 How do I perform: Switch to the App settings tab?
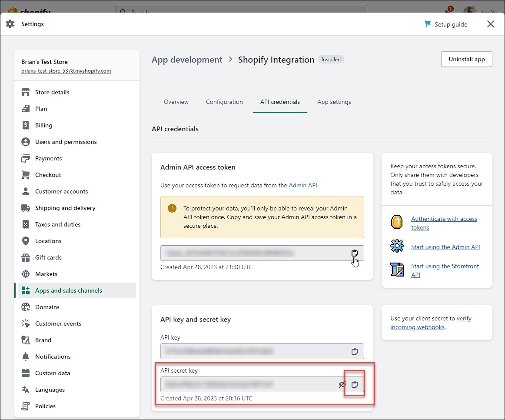[334, 102]
